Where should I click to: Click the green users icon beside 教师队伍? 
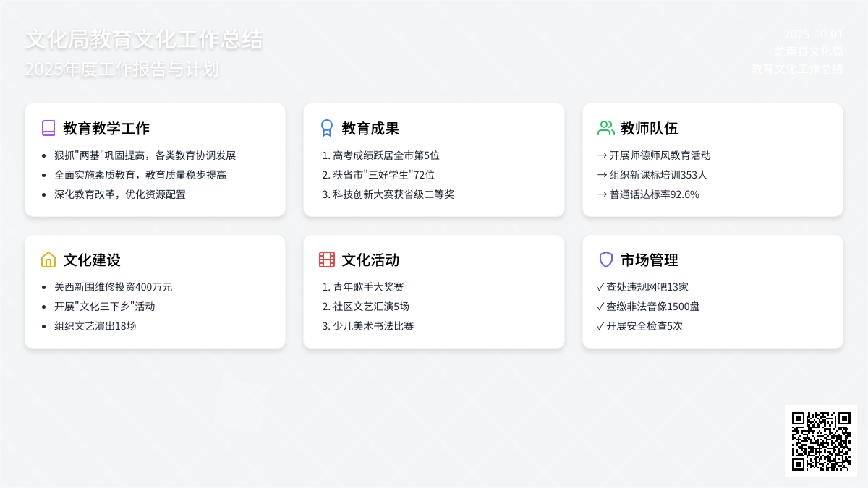pyautogui.click(x=605, y=128)
